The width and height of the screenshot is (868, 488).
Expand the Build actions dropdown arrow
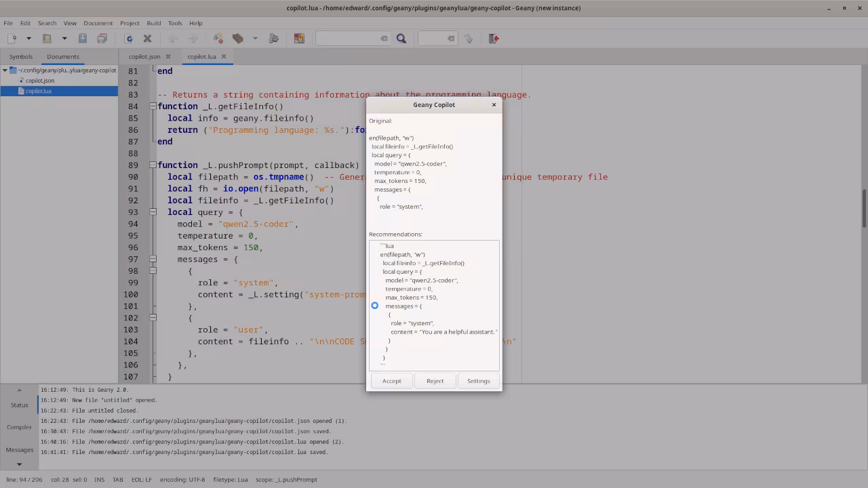(x=255, y=39)
